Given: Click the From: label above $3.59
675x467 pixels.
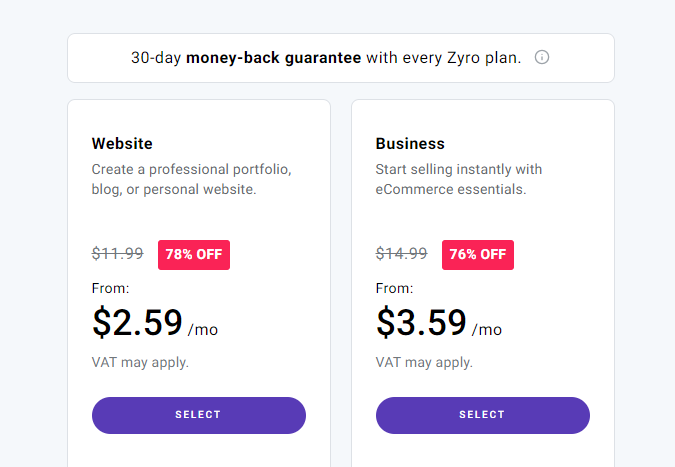Looking at the screenshot, I should point(395,288).
